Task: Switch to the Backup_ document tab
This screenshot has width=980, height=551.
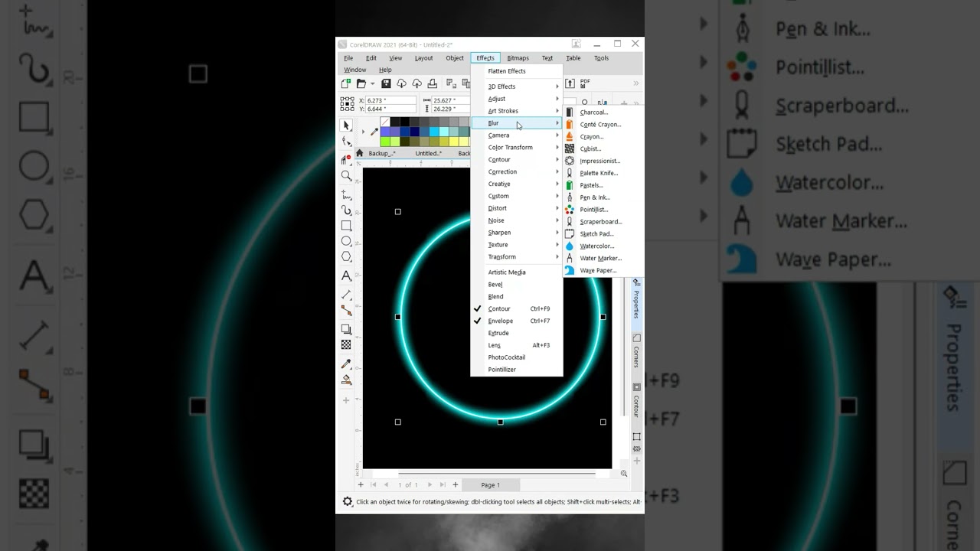Action: pos(381,153)
